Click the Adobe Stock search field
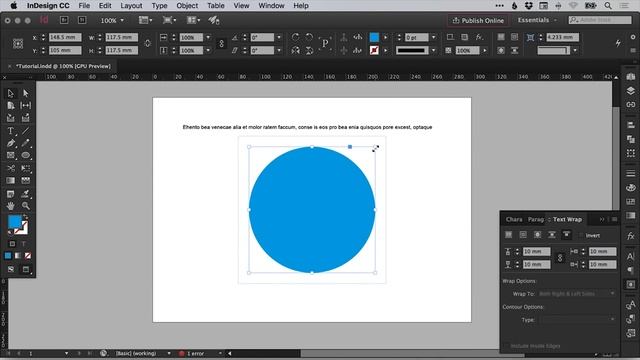The height and width of the screenshot is (360, 640). pos(600,20)
